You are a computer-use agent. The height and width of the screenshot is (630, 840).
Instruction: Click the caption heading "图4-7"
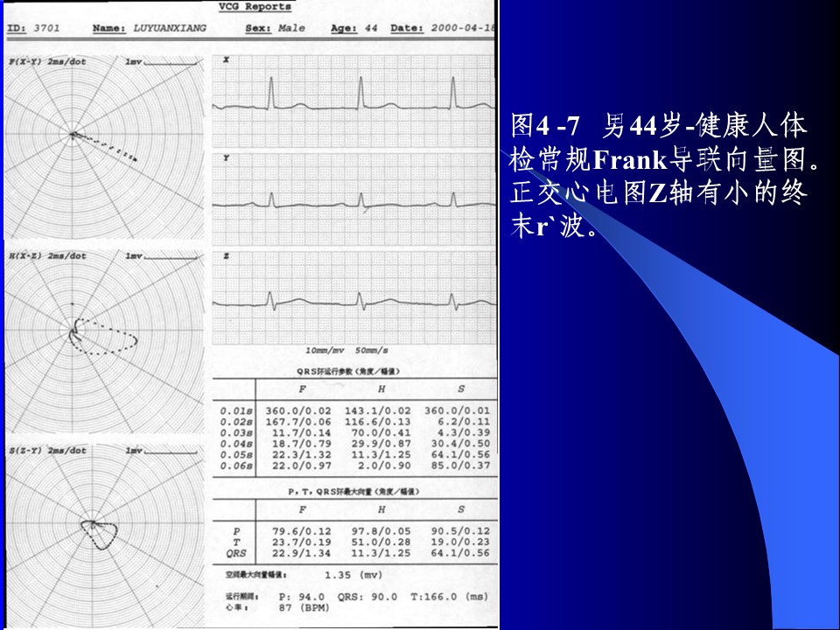click(545, 125)
